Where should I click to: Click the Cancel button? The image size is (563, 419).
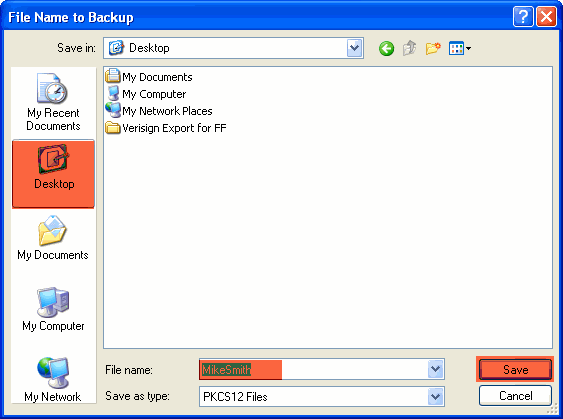(515, 396)
